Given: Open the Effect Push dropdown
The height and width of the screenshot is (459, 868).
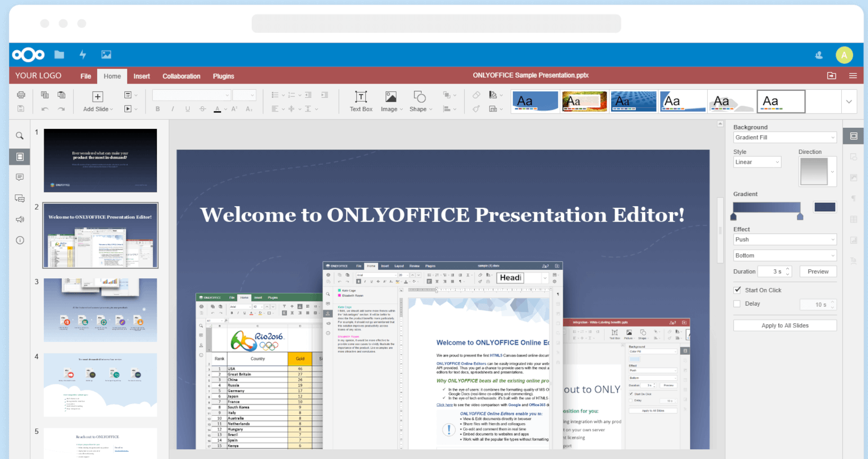Looking at the screenshot, I should coord(785,240).
